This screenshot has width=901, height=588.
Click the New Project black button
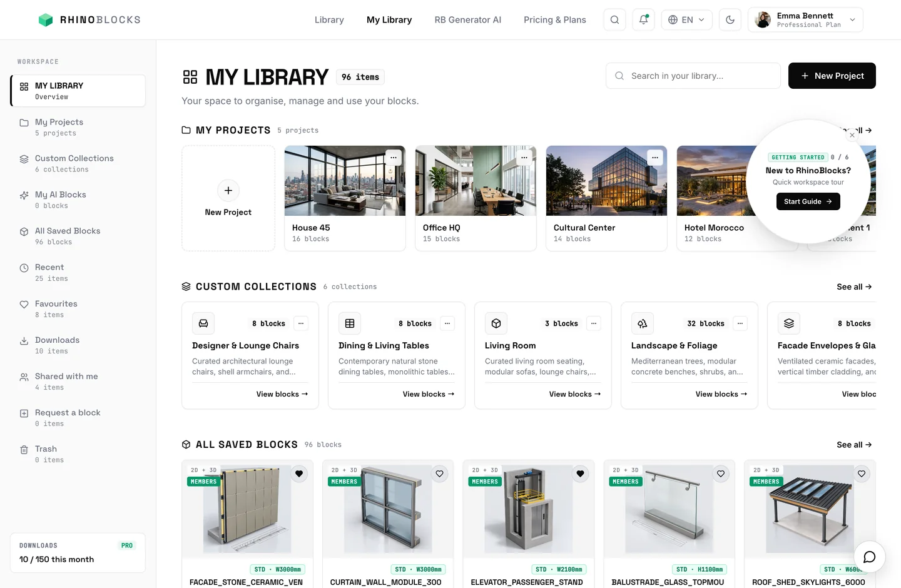click(832, 76)
